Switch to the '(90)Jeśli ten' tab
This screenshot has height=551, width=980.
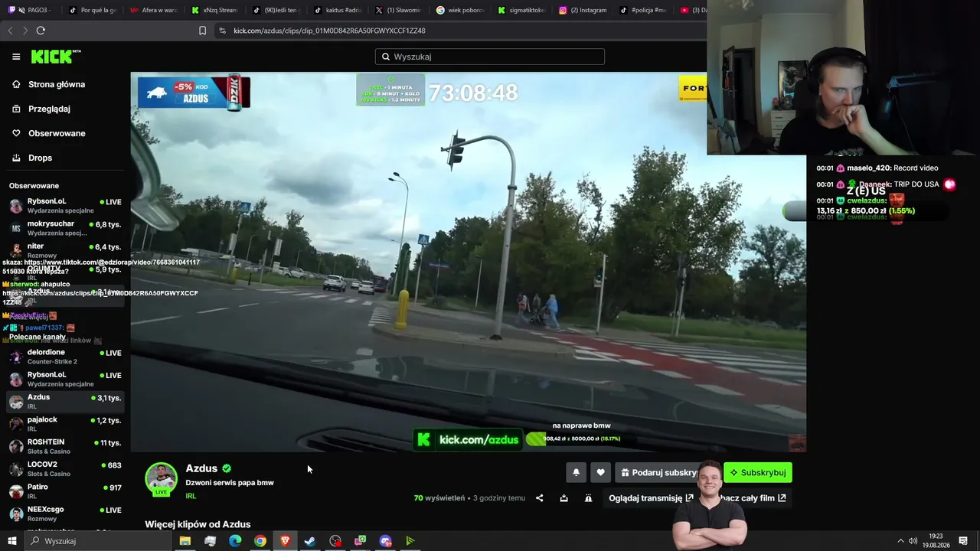coord(276,10)
